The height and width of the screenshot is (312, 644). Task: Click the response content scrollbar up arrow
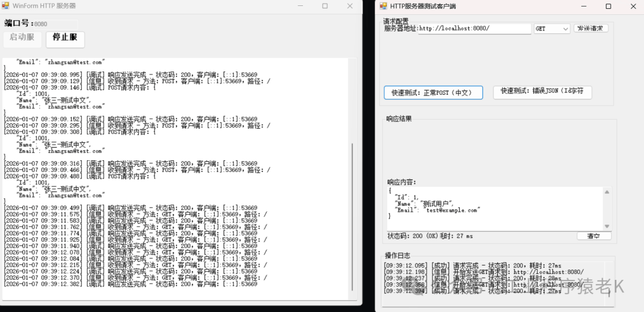607,192
